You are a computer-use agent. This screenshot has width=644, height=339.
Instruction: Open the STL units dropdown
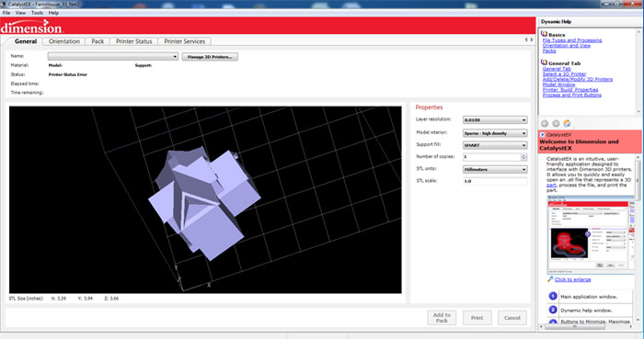(495, 169)
